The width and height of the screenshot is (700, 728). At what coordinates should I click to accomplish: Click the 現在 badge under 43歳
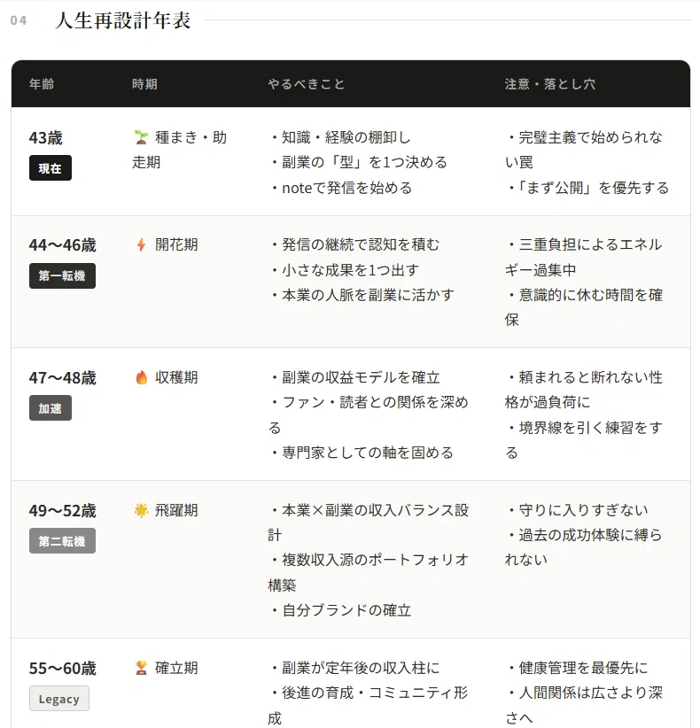[x=51, y=168]
